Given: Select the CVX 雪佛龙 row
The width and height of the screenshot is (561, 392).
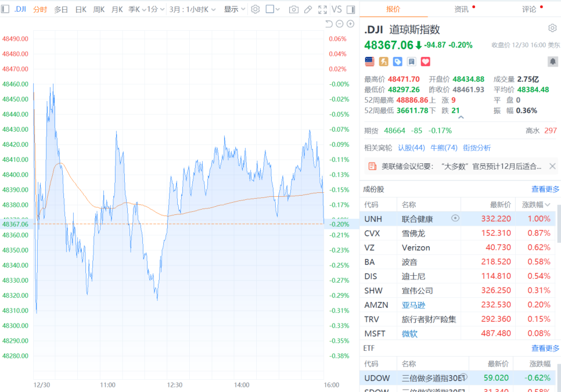Looking at the screenshot, I should click(x=458, y=233).
